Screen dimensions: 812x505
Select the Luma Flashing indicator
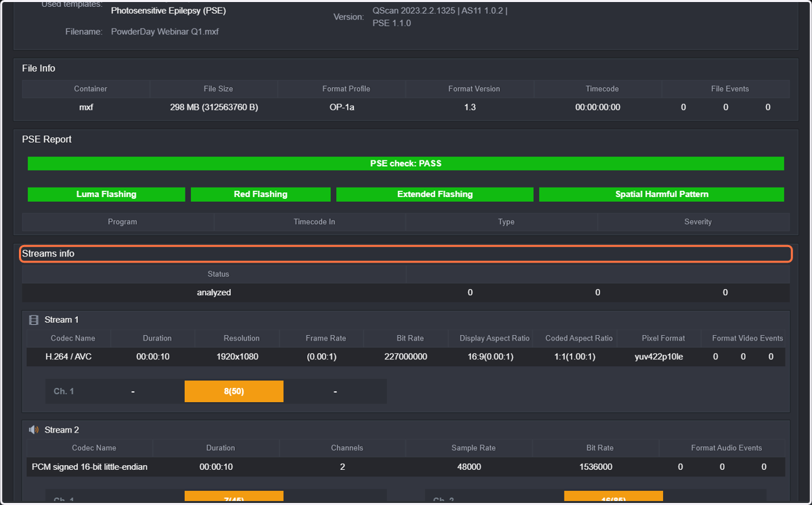106,194
